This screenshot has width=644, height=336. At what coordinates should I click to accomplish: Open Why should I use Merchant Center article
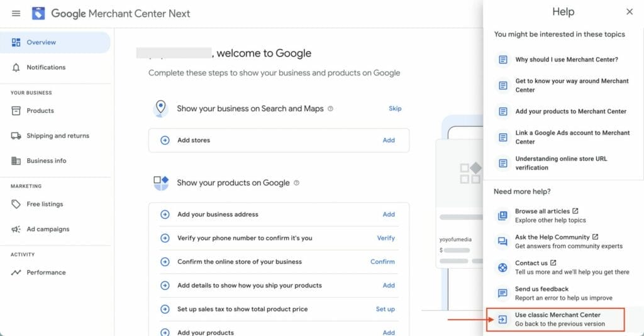click(566, 60)
